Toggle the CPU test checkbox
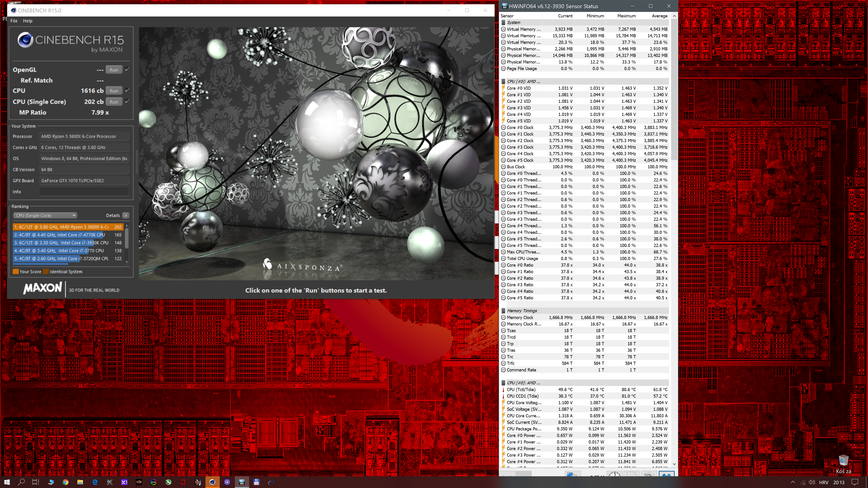Viewport: 868px width, 488px height. coord(127,90)
